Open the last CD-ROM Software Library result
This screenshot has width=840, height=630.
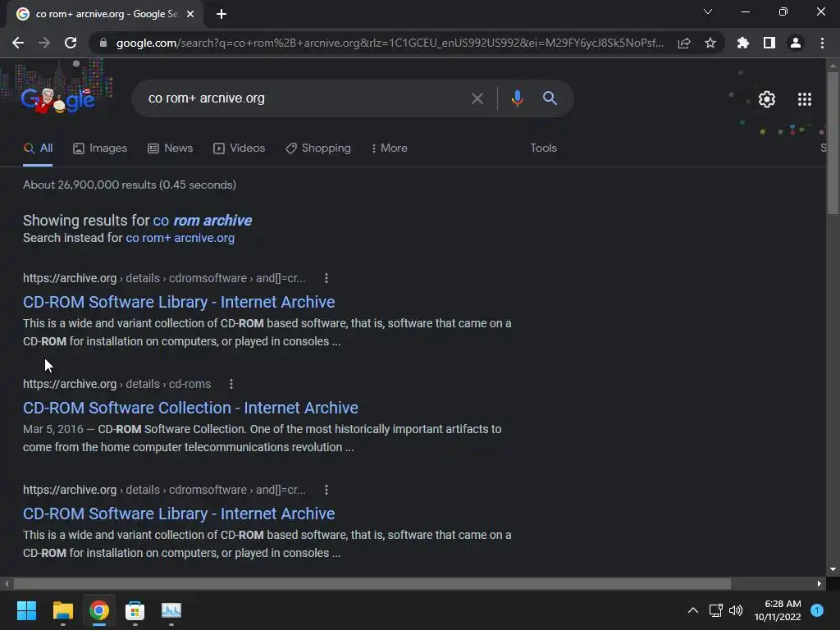179,514
